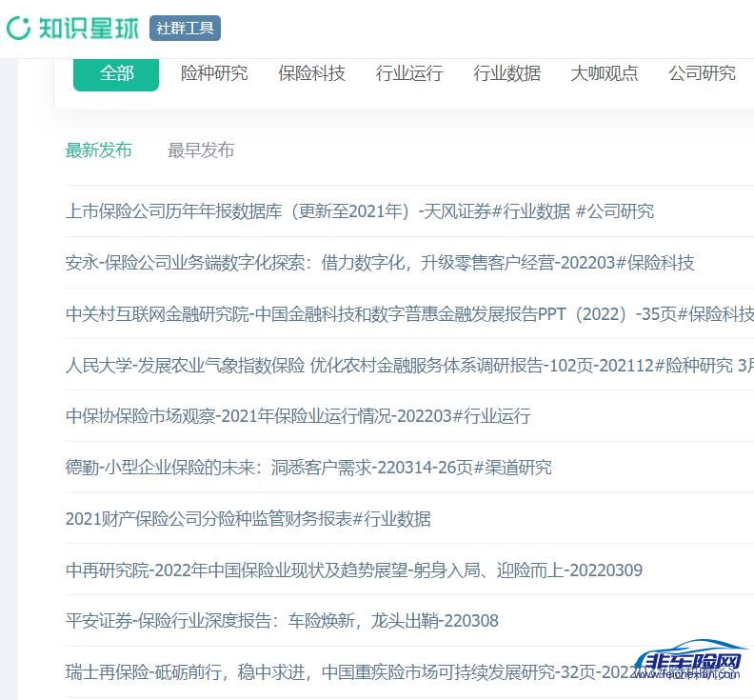Open 上市保险公司历年年报数据库 post

[360, 211]
